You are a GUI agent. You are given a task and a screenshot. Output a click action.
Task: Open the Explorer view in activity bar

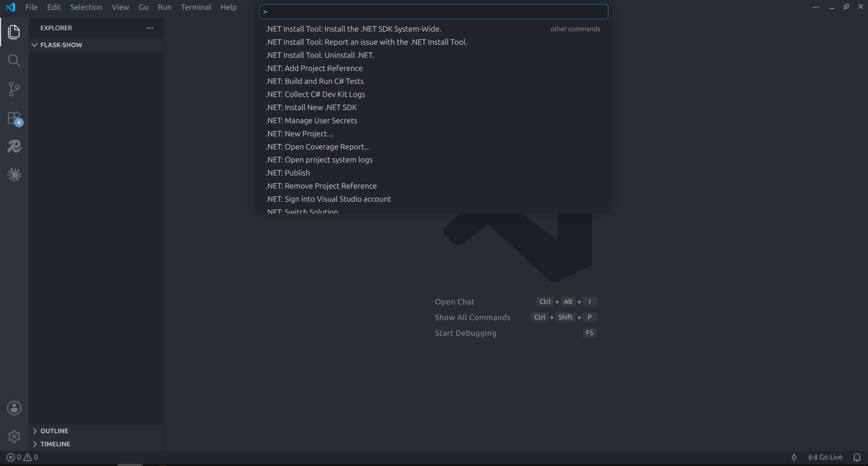tap(14, 32)
